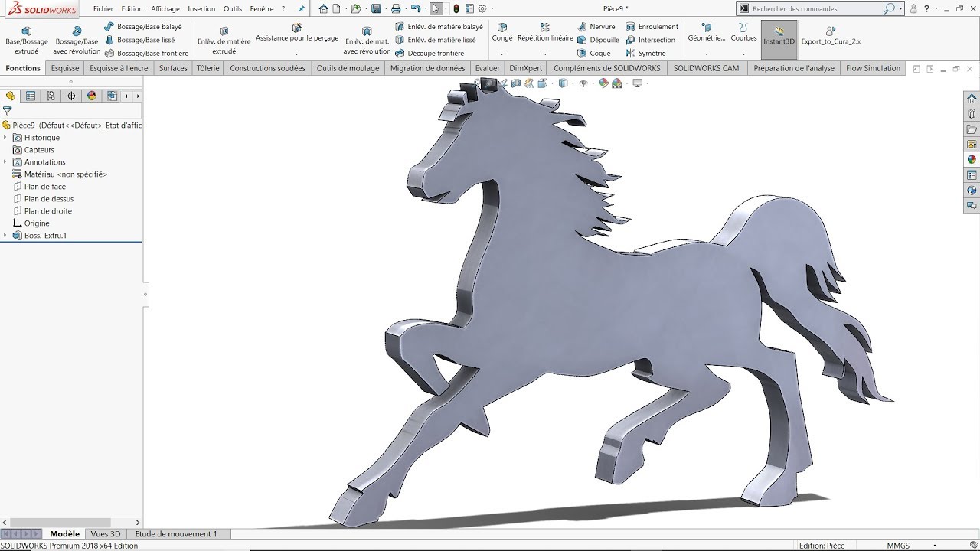Screen dimensions: 980x551
Task: Click the Symétrie mirror button
Action: pyautogui.click(x=645, y=54)
